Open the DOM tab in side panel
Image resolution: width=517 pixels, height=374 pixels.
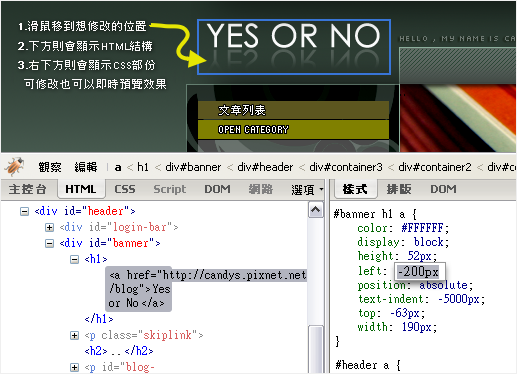443,189
